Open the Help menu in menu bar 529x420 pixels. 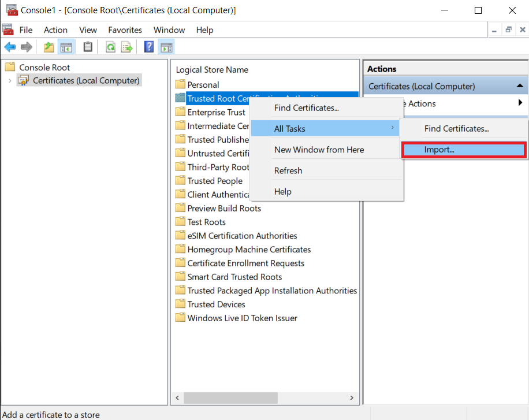pos(205,30)
